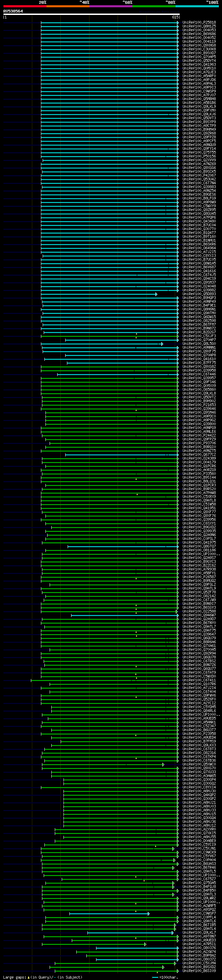The height and width of the screenshot is (980, 222).
Task: Select hit label UniRef100_Q70AP5
Action: (x=199, y=57)
